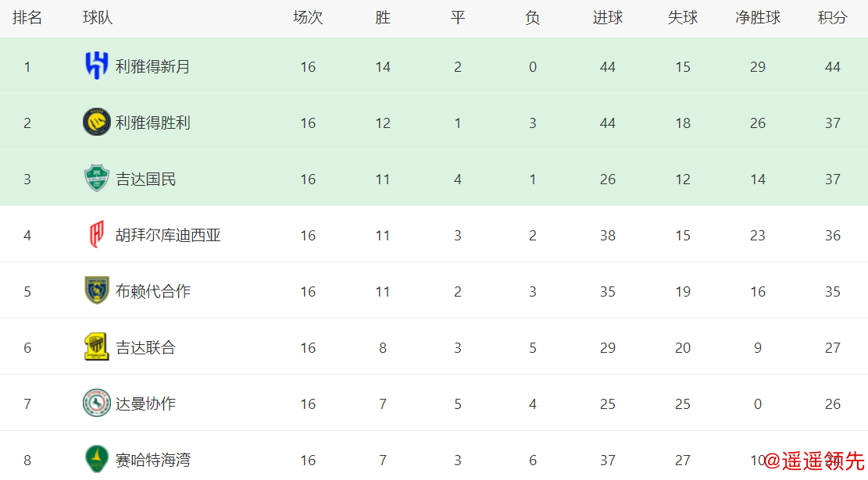Click the 吉达联合 yellow logo

tap(97, 347)
